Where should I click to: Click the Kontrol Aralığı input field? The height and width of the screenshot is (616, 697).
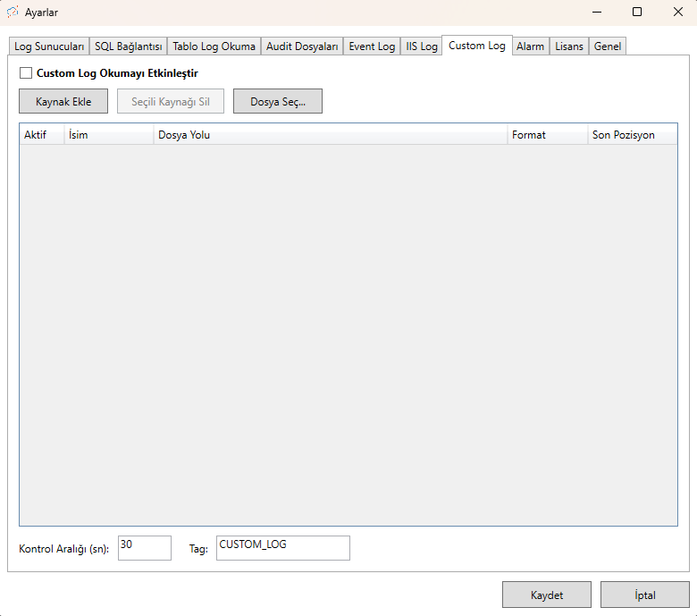click(144, 548)
